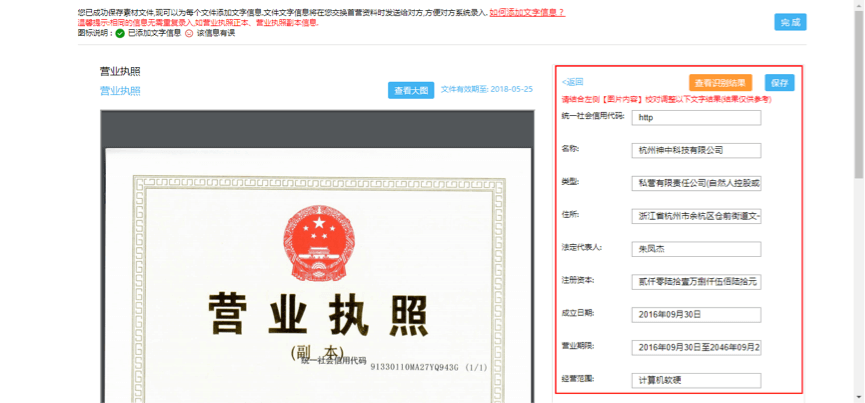Click the business license image preview
Image resolution: width=865 pixels, height=403 pixels.
(317, 256)
